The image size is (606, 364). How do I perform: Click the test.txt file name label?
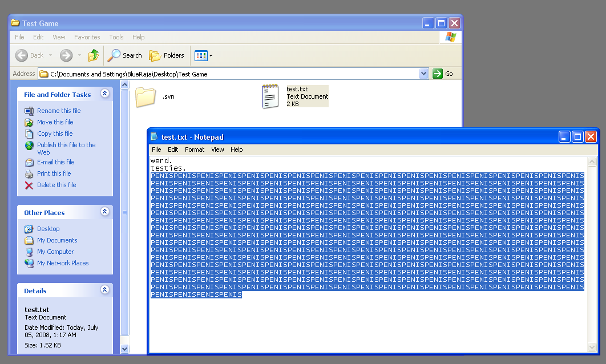pyautogui.click(x=297, y=89)
